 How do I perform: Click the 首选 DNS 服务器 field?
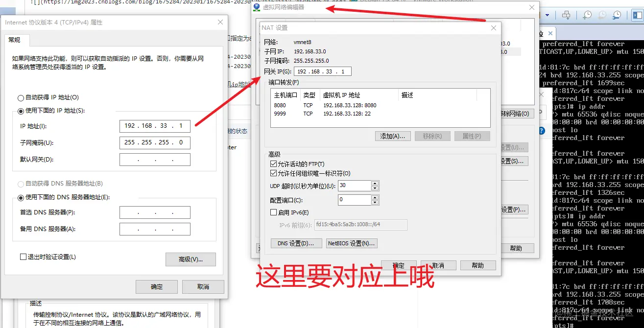[155, 212]
